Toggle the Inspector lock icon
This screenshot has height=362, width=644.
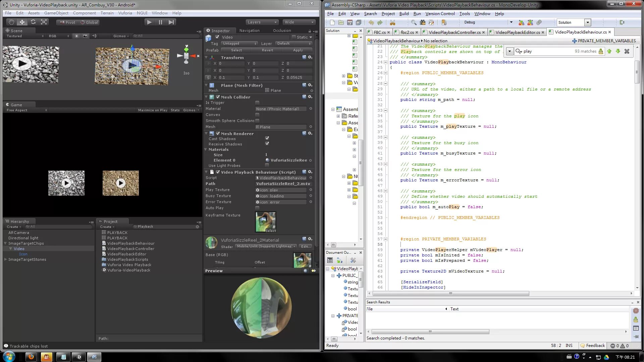click(309, 31)
